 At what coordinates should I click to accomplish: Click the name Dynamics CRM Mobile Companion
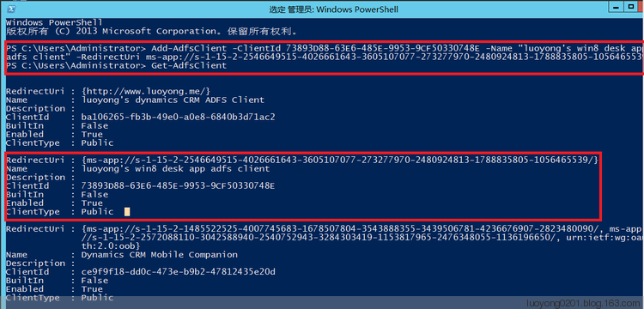(x=159, y=255)
